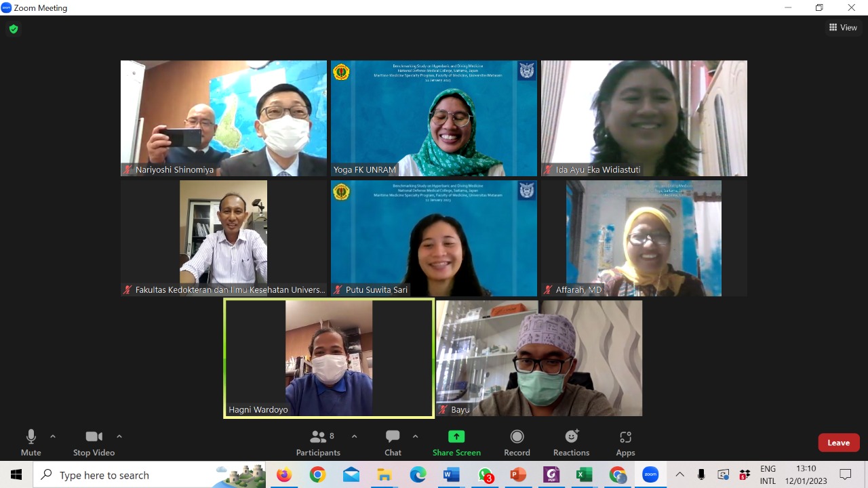Open the taskbar clock showing 13:10
Viewport: 868px width, 488px height.
(806, 474)
